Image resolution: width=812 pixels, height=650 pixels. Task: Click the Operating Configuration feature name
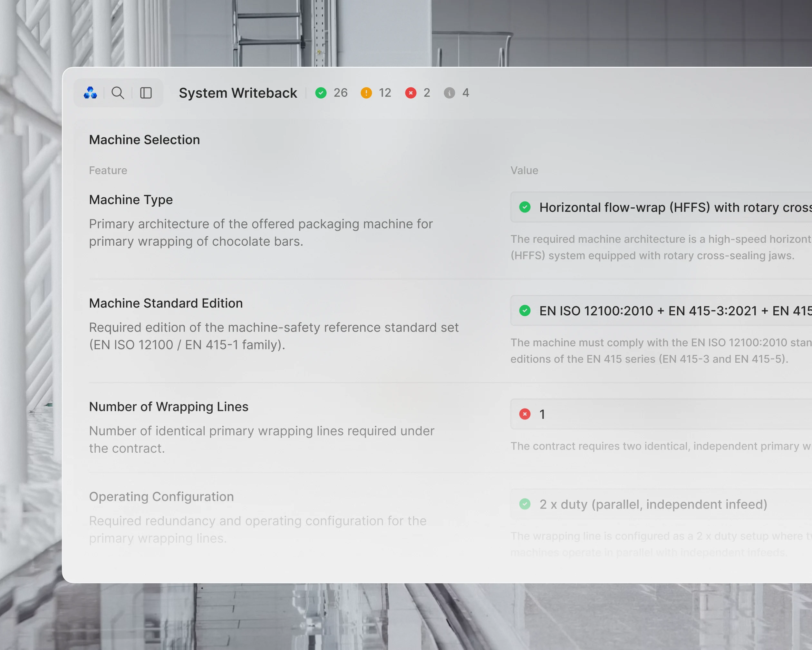[x=161, y=497]
